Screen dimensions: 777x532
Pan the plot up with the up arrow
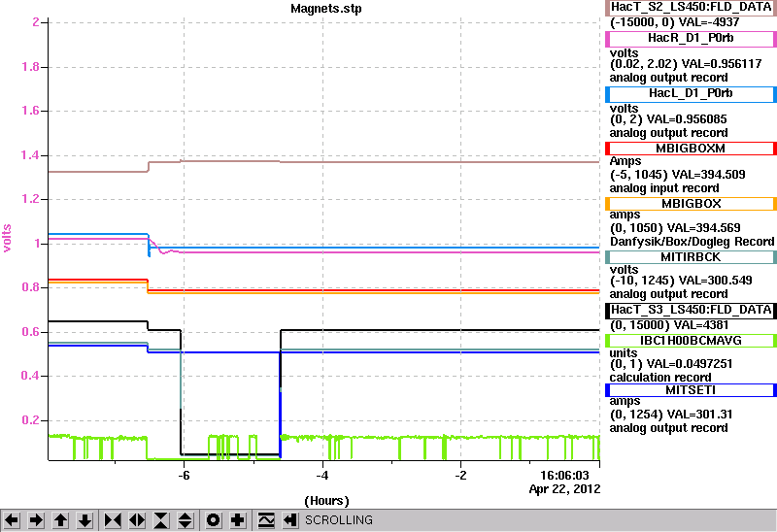(x=60, y=520)
